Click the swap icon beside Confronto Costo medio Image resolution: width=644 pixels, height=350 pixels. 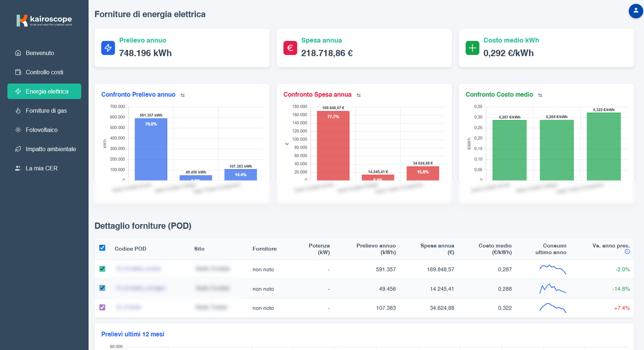tap(540, 95)
